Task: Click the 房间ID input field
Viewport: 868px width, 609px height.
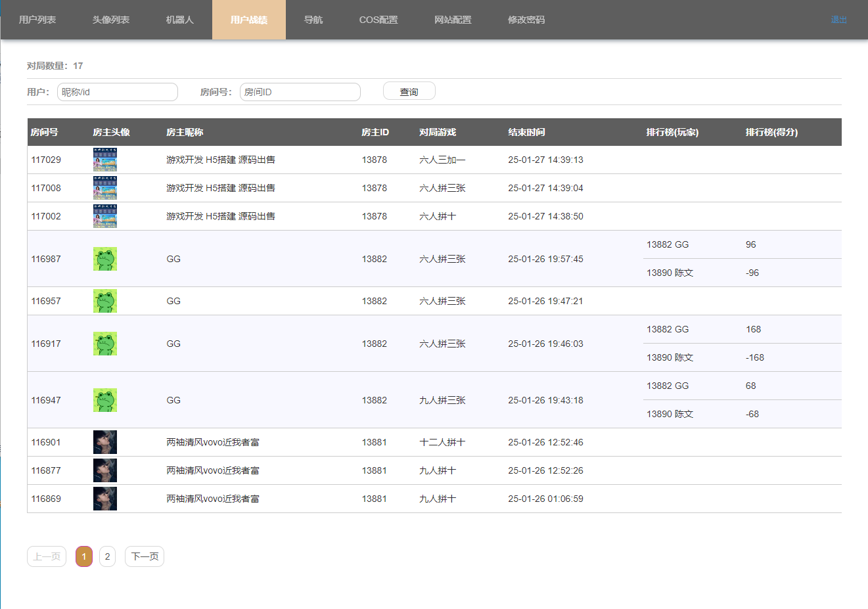Action: tap(300, 92)
